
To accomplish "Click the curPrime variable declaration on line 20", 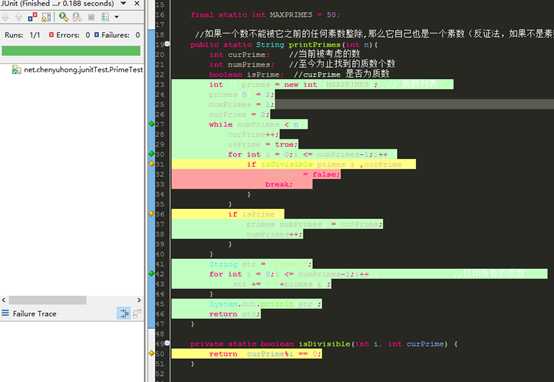I will tap(240, 55).
